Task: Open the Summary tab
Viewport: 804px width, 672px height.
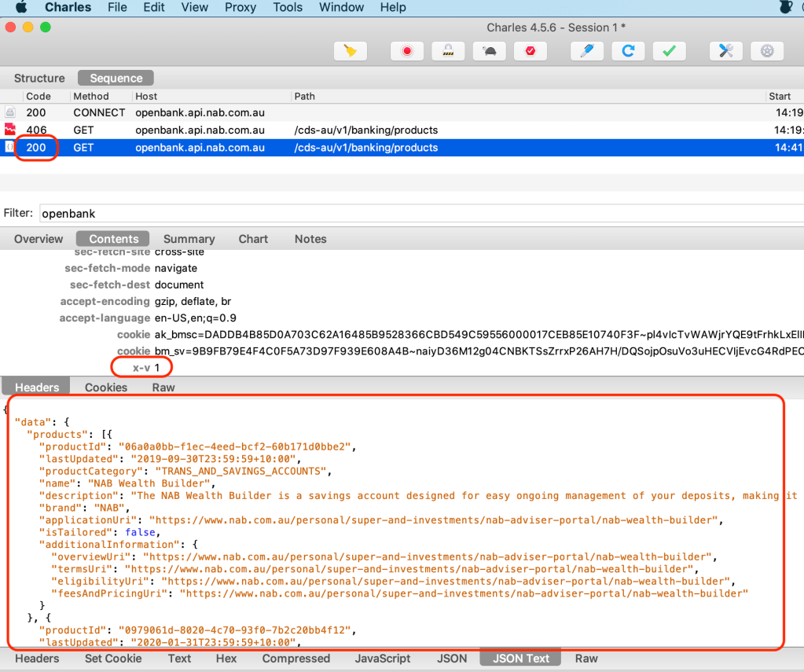Action: (x=189, y=239)
